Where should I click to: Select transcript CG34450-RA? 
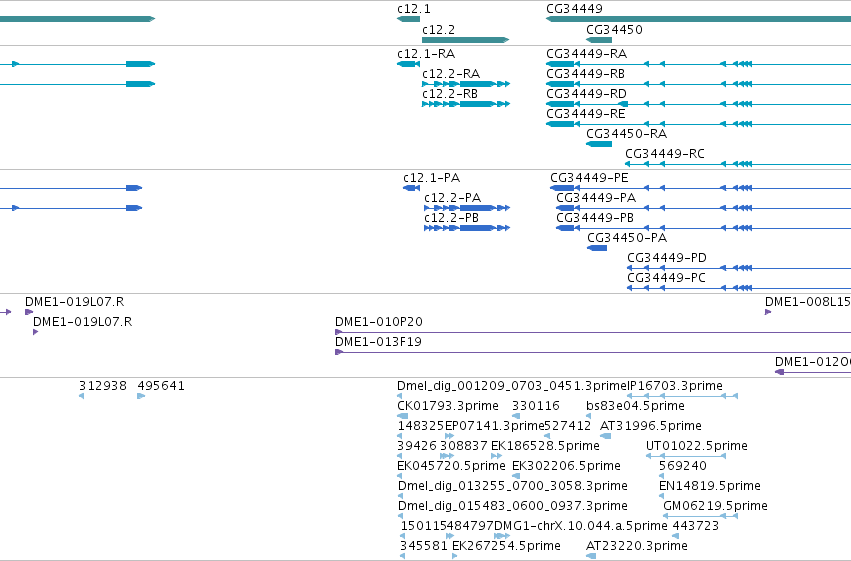[626, 134]
